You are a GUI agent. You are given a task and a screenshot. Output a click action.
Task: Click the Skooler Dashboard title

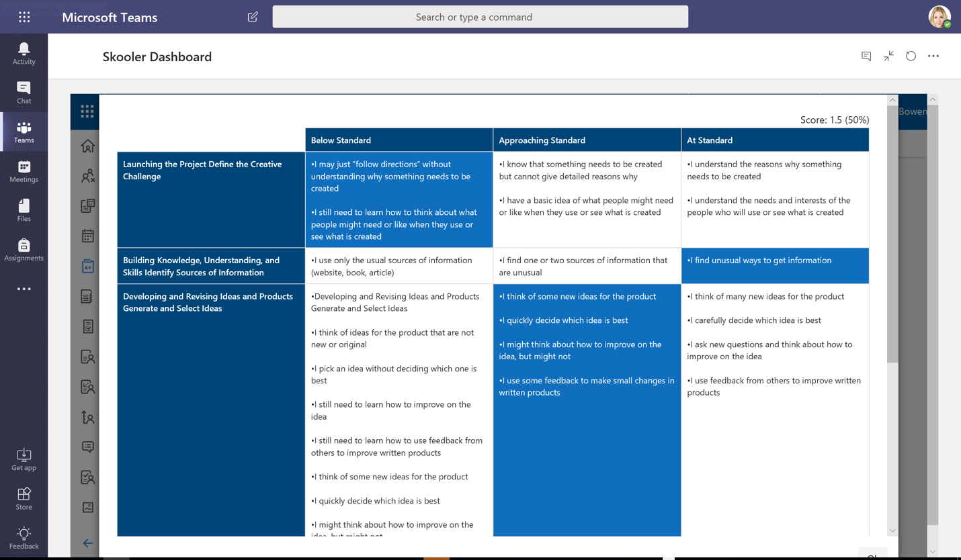coord(157,57)
